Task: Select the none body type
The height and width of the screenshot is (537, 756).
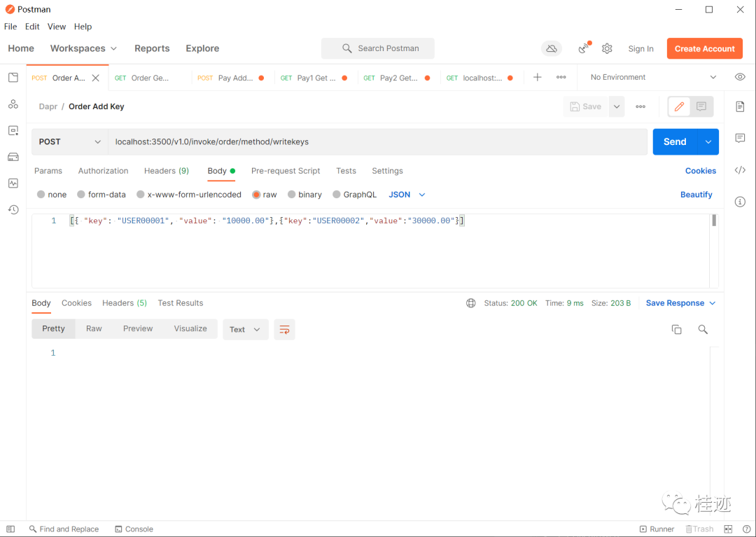Action: pos(41,194)
